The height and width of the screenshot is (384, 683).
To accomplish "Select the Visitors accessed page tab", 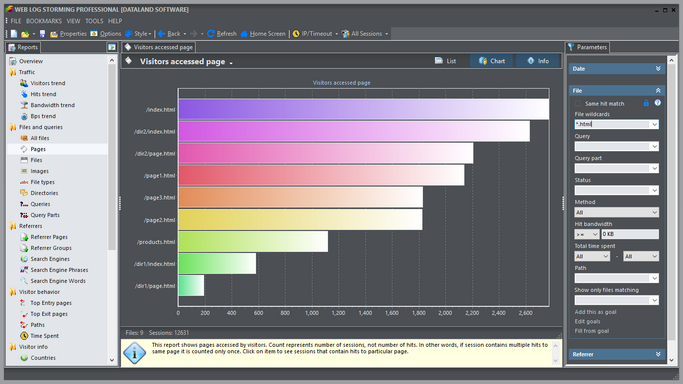I will pyautogui.click(x=159, y=47).
